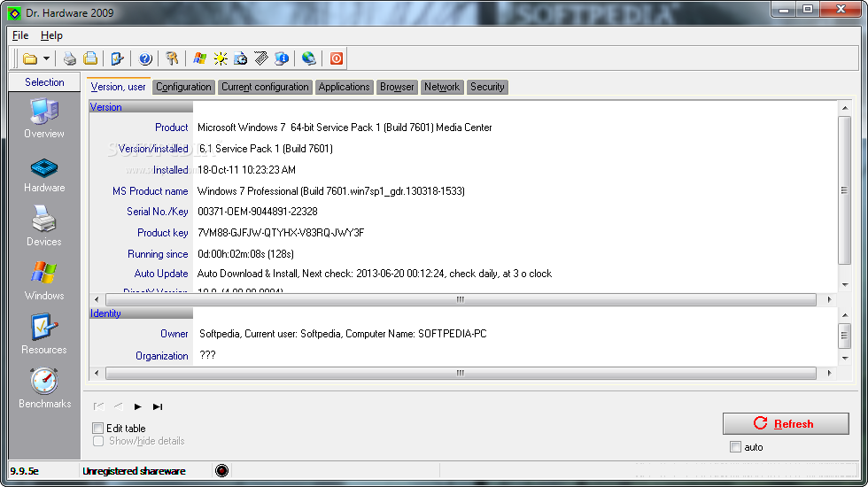The width and height of the screenshot is (868, 487).
Task: Open the Hardware section in sidebar
Action: coord(44,175)
